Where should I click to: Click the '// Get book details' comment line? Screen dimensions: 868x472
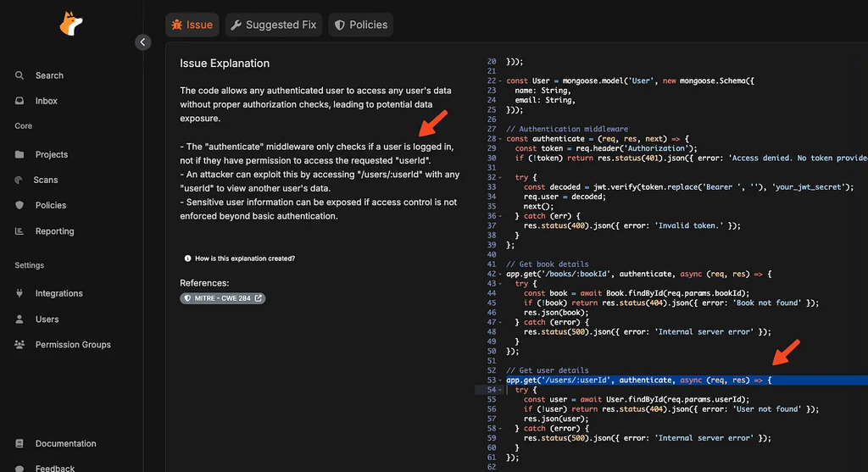pos(548,264)
